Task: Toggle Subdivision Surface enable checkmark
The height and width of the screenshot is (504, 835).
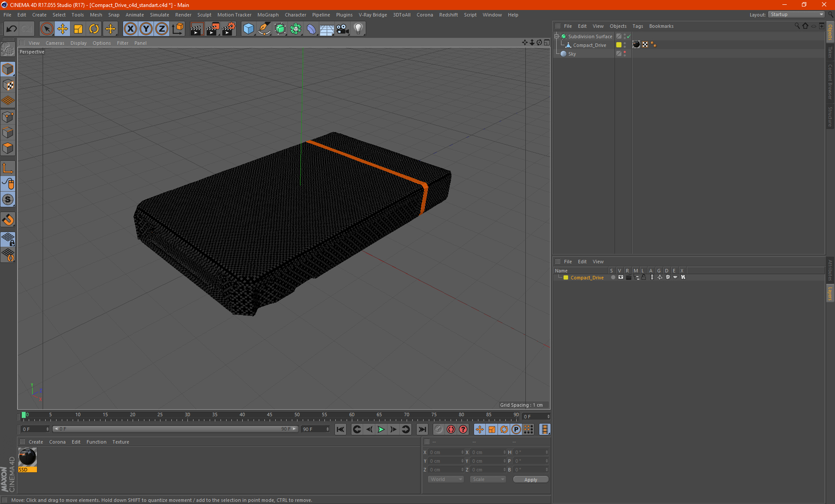Action: click(x=628, y=36)
